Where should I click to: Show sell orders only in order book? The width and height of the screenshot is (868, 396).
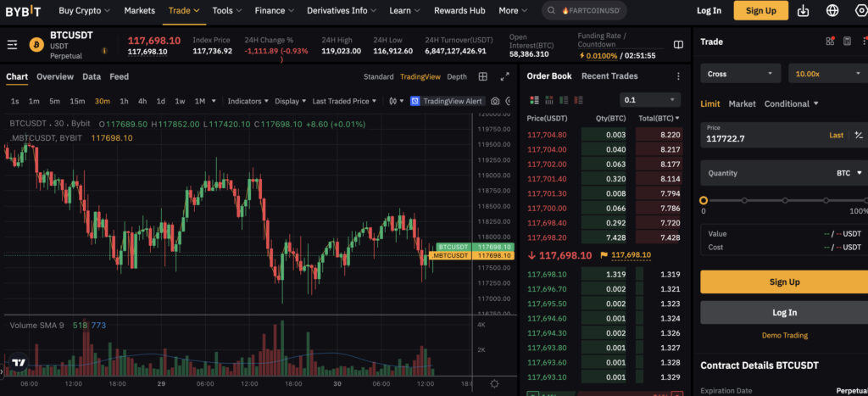[x=578, y=100]
